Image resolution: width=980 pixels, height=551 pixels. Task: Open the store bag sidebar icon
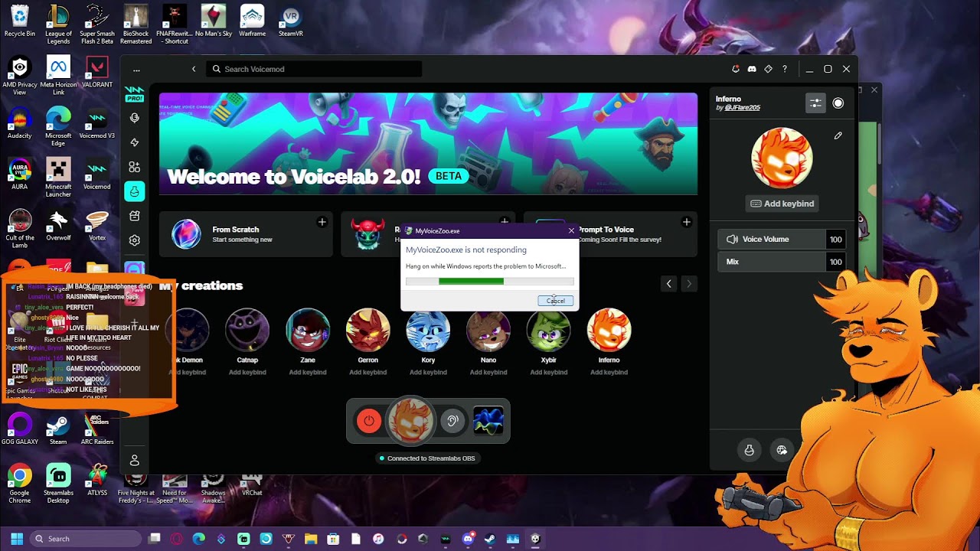(135, 216)
